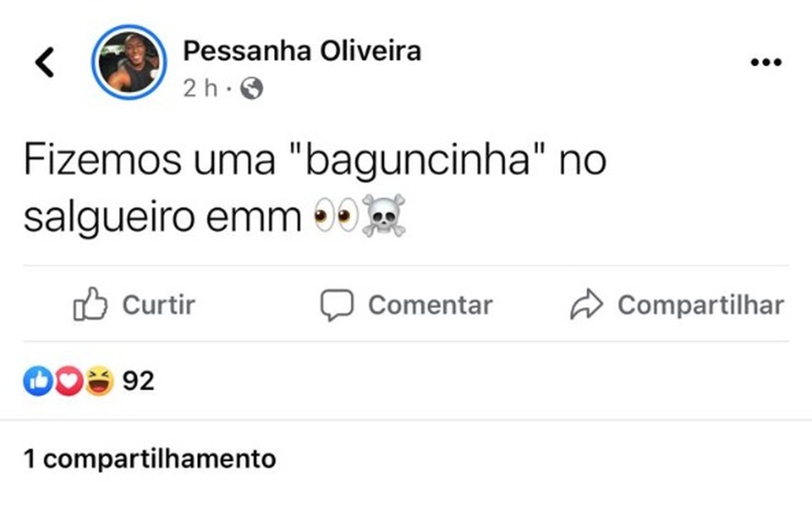
Task: Click the globe public privacy icon
Action: (x=251, y=88)
